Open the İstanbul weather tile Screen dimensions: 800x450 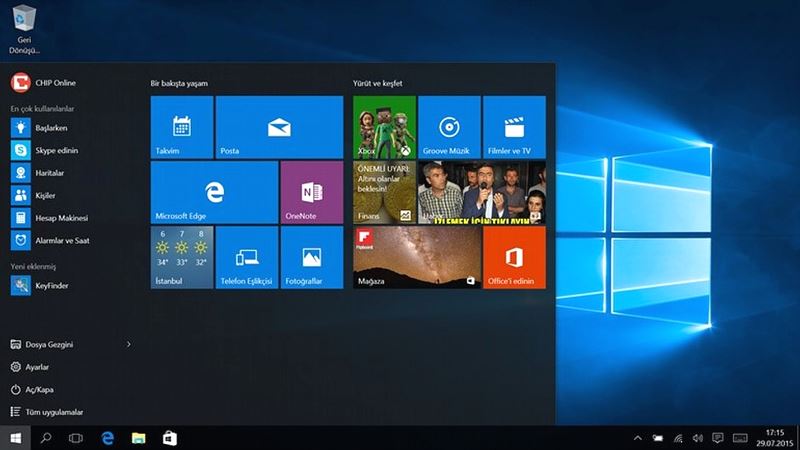pos(182,258)
